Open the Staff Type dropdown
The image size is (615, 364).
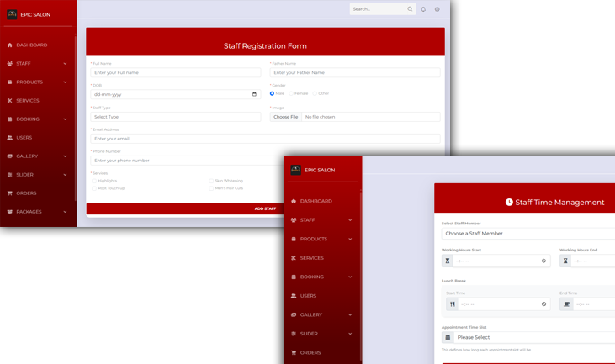175,117
